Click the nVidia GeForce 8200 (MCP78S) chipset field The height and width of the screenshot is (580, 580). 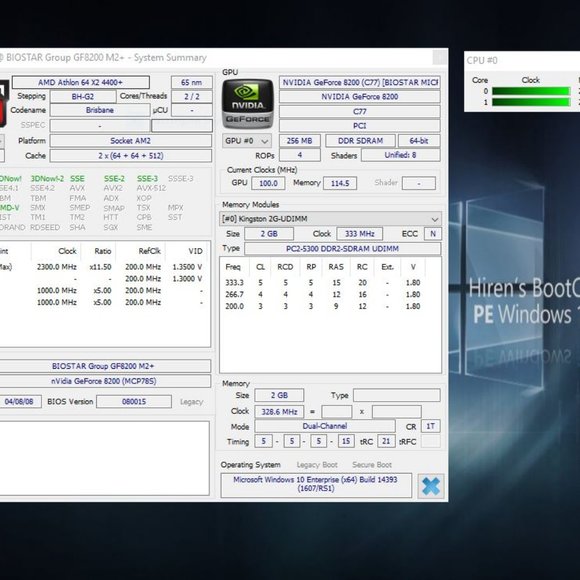(x=105, y=381)
